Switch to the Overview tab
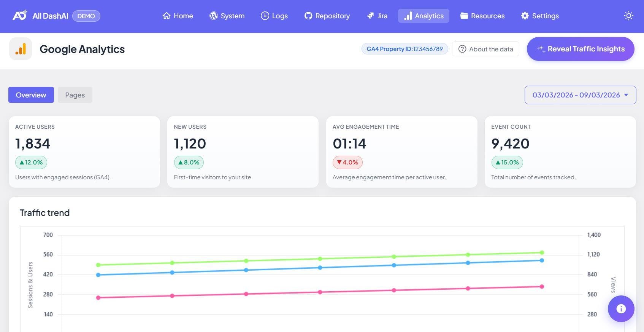644x332 pixels. tap(31, 95)
